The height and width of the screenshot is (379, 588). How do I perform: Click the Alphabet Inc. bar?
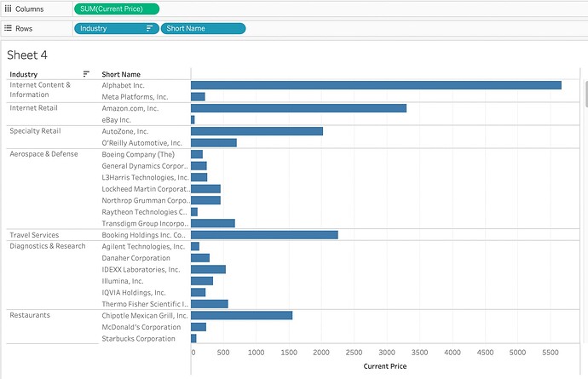[x=376, y=85]
